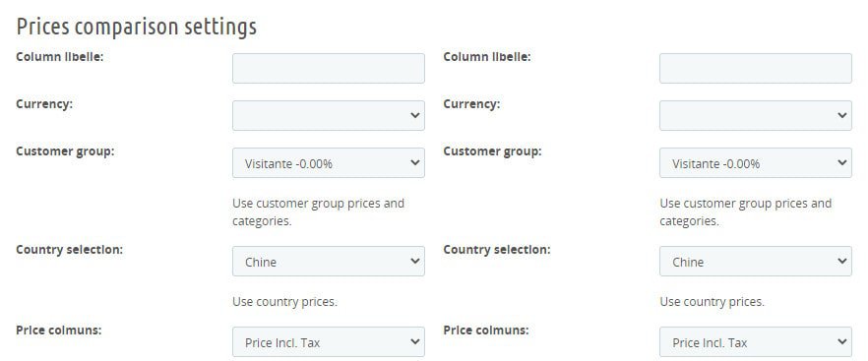Click the left Column libelle label
The image size is (868, 361).
[60, 56]
